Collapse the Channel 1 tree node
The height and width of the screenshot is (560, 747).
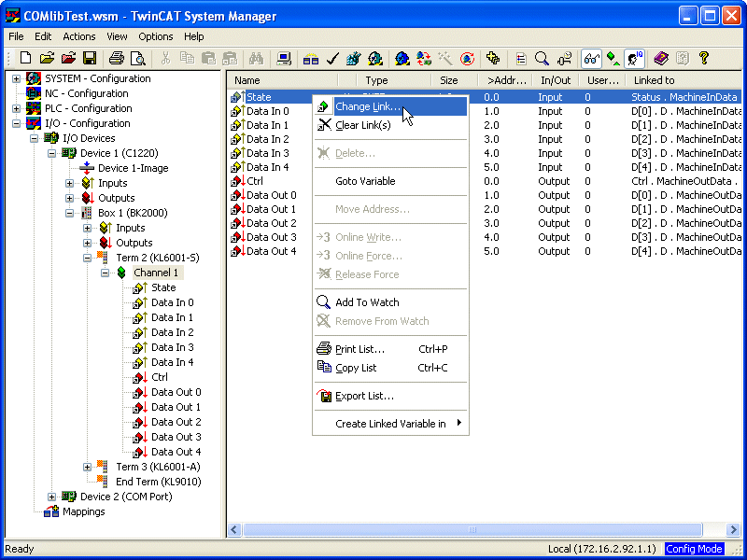(105, 273)
